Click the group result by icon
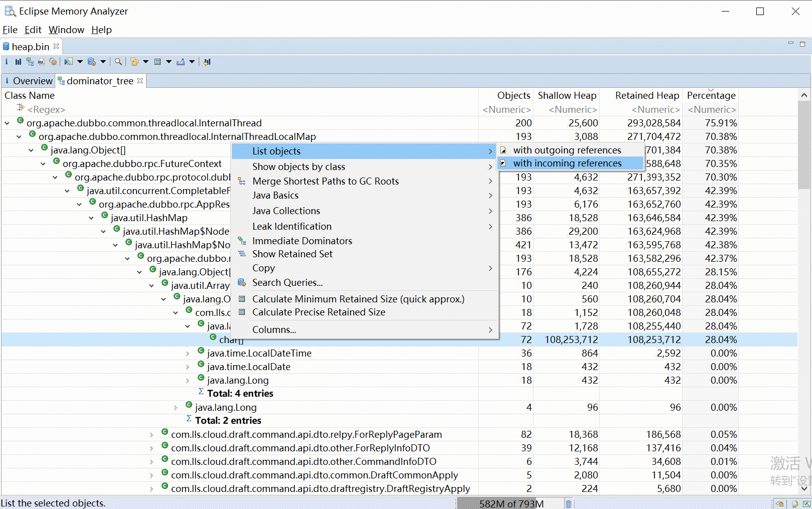The height and width of the screenshot is (509, 812). tap(134, 62)
